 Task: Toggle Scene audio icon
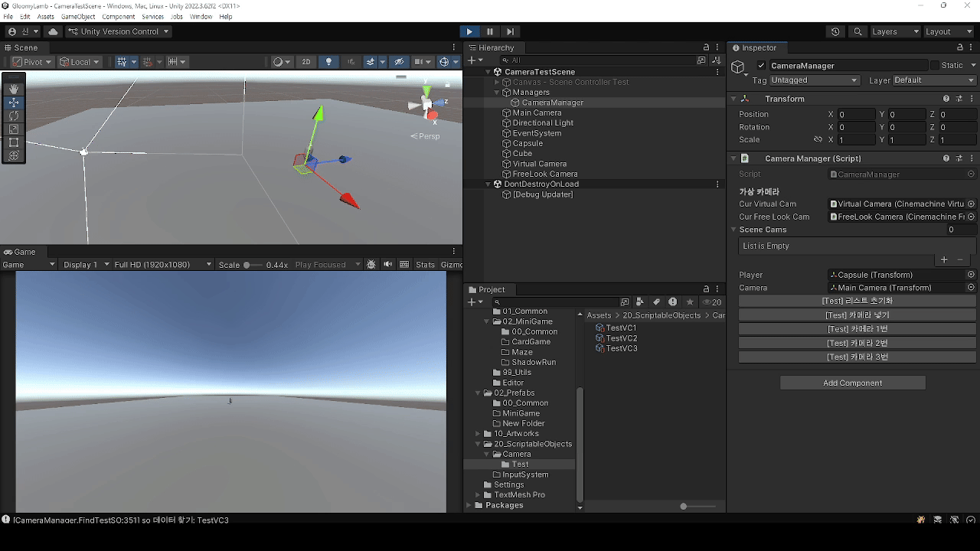coord(351,62)
